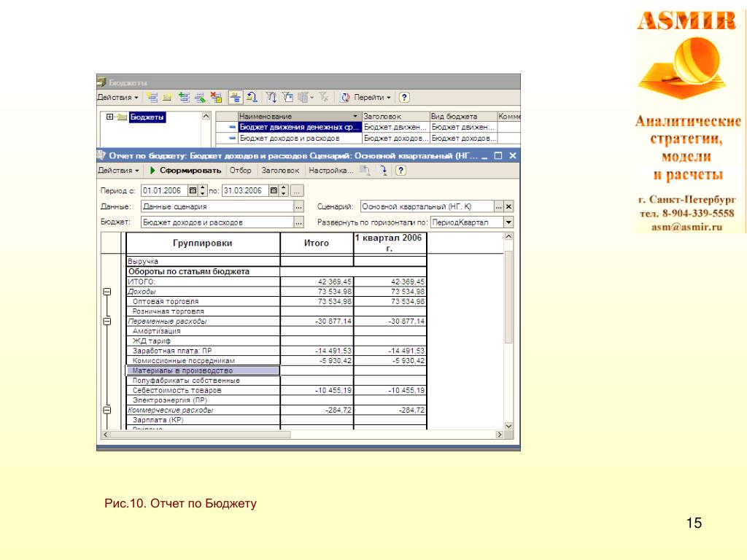Open the filter history dropdown icon
This screenshot has height=560, width=747.
306,98
